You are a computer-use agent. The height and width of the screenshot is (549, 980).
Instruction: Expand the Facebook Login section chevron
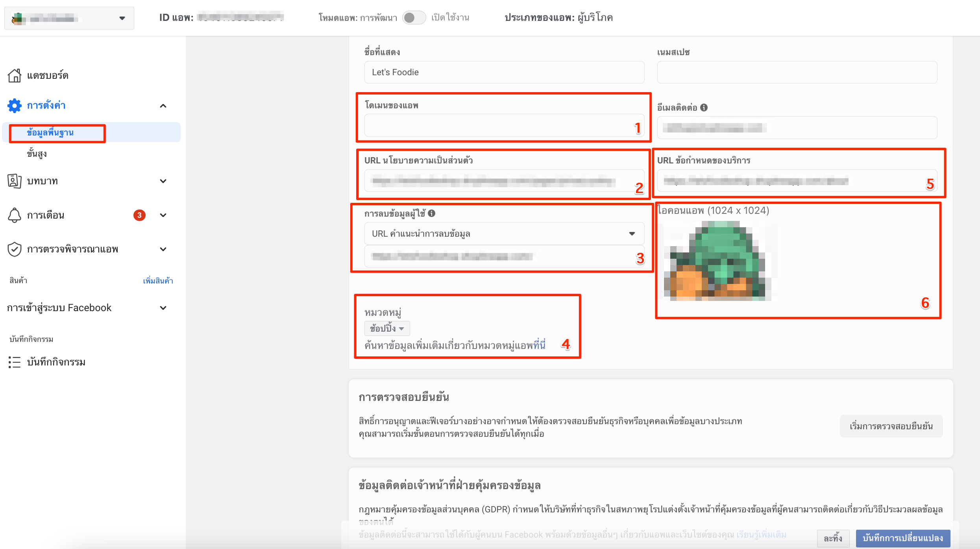click(x=163, y=308)
